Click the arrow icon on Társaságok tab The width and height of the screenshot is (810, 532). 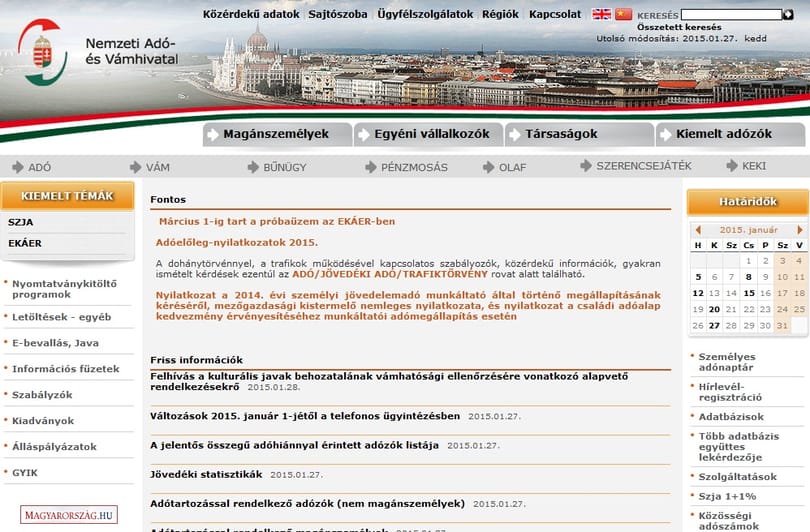515,135
